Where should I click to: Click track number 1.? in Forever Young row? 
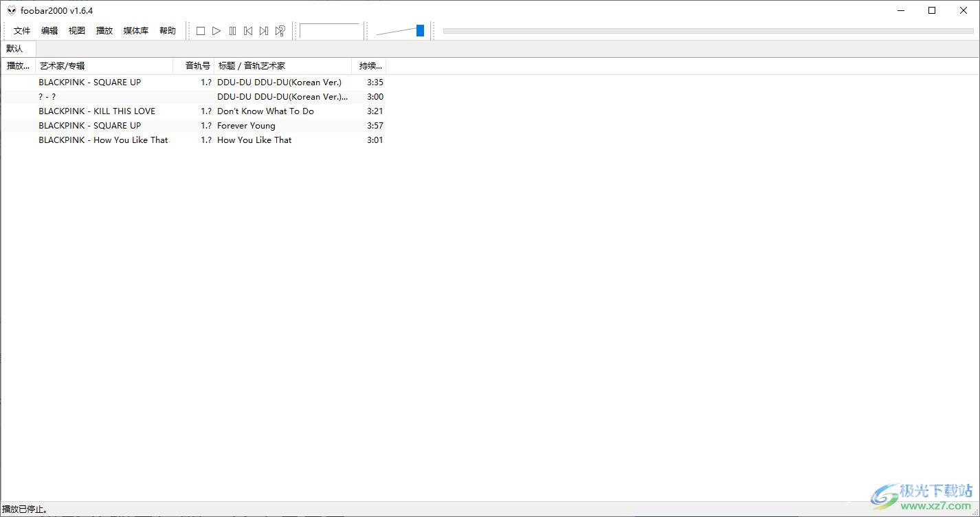[x=206, y=126]
